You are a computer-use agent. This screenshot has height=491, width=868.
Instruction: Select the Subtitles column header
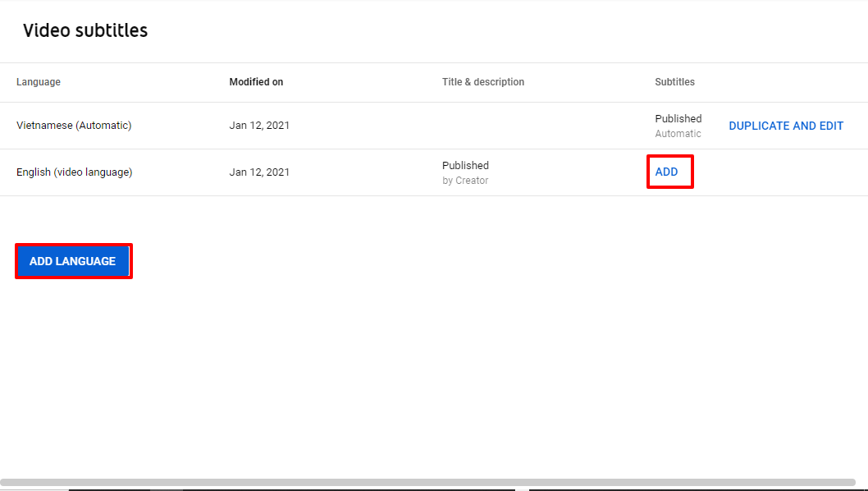(675, 82)
